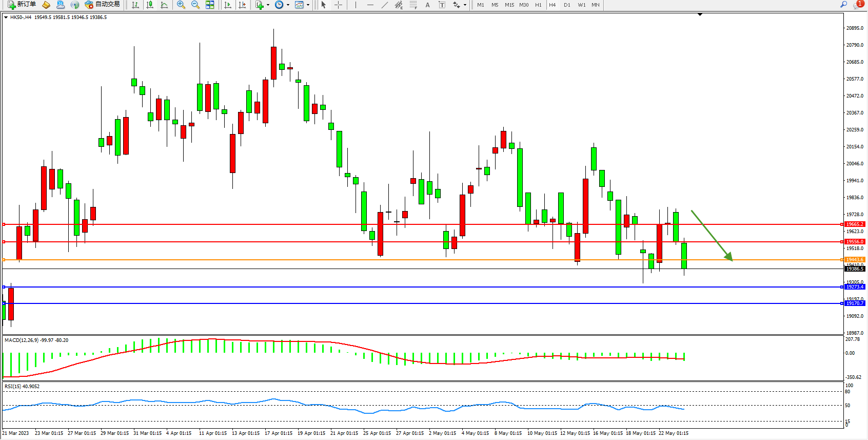The width and height of the screenshot is (868, 440).
Task: Toggle the AutoTrading (自动交易) button
Action: [x=103, y=5]
